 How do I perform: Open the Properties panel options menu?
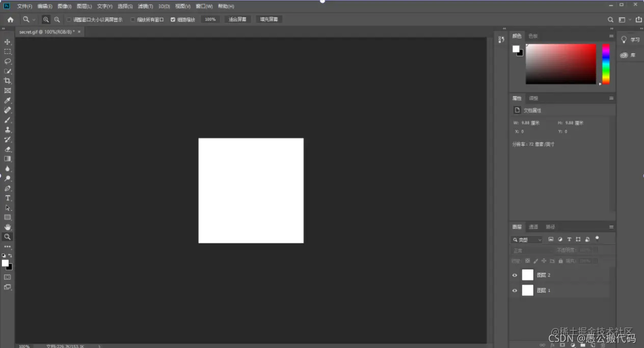(611, 98)
